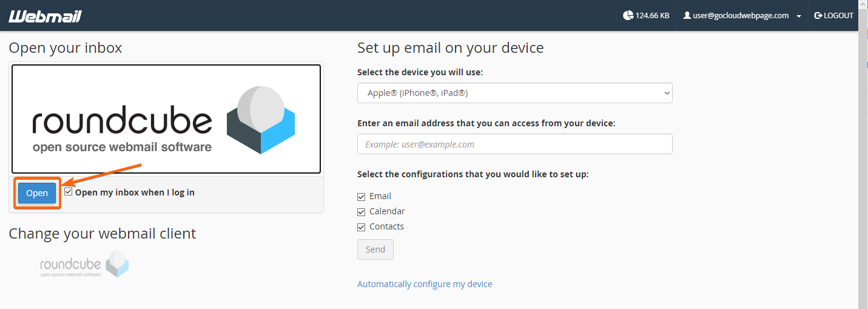This screenshot has width=868, height=309.
Task: Uncheck the Email configuration checkbox
Action: tap(362, 197)
